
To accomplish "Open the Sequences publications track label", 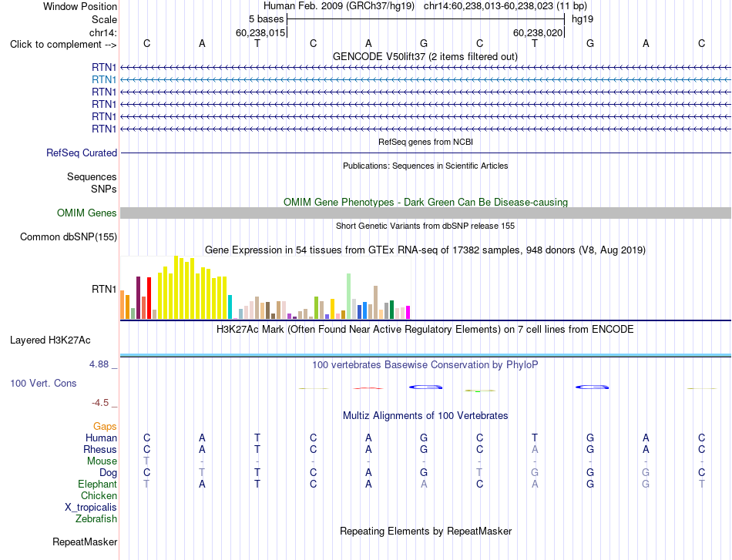I will pyautogui.click(x=92, y=177).
